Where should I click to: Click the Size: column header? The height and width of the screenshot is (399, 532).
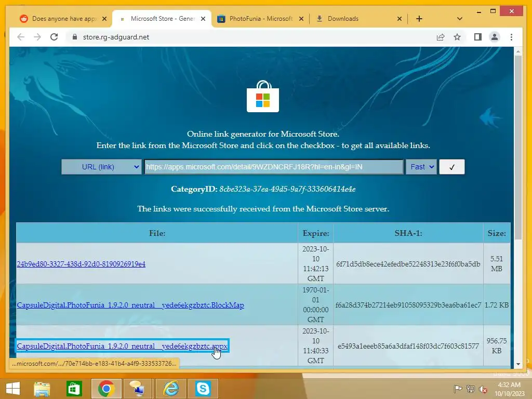(x=497, y=233)
